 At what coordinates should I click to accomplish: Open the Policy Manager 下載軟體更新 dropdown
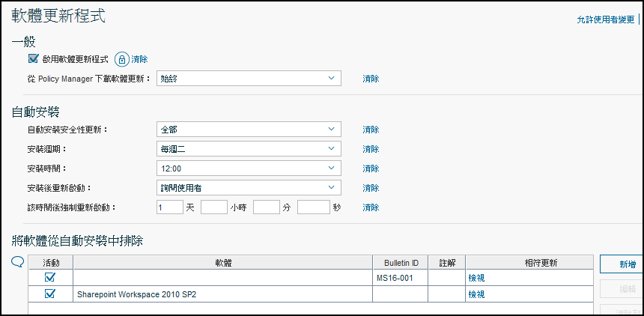click(249, 79)
